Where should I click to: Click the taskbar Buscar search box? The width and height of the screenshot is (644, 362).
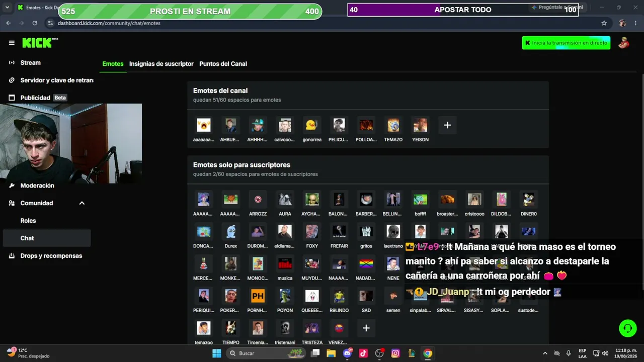tap(266, 353)
